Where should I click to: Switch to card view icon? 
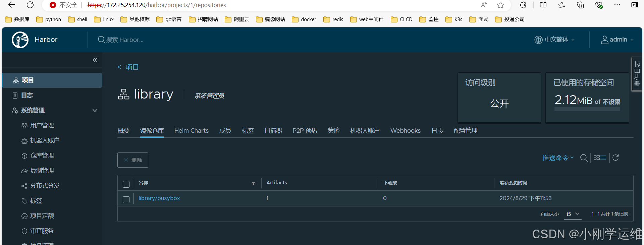(596, 158)
